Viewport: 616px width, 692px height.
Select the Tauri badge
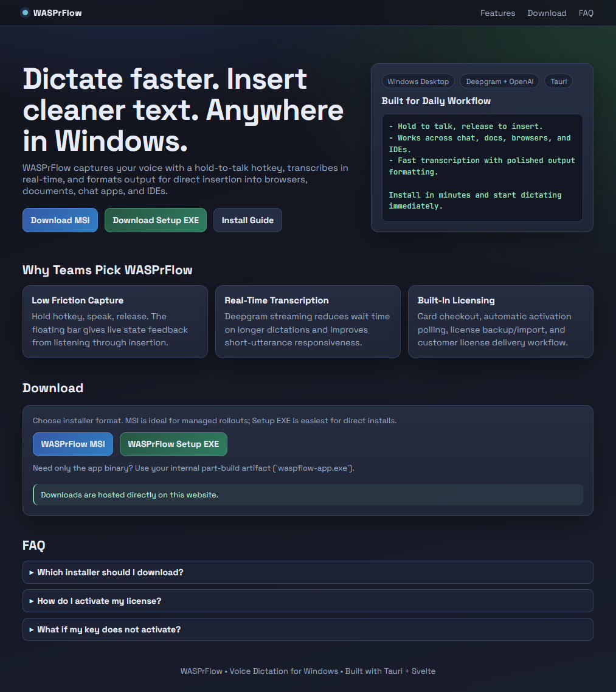[x=558, y=81]
